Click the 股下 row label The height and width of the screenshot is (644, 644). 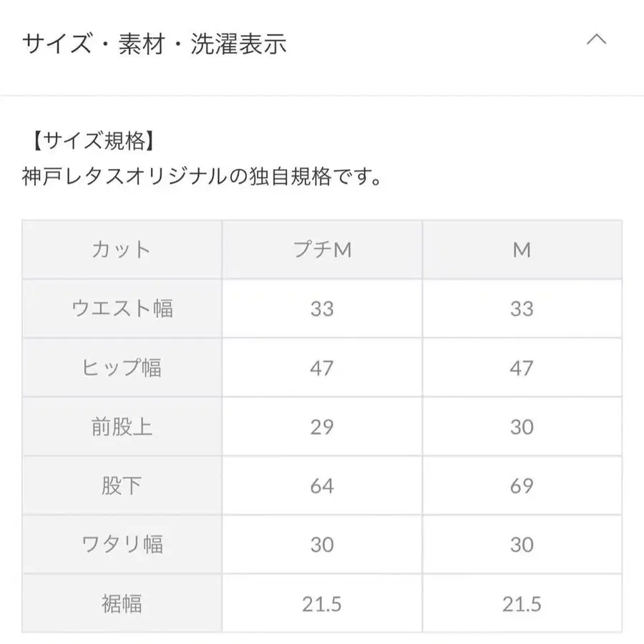(122, 486)
